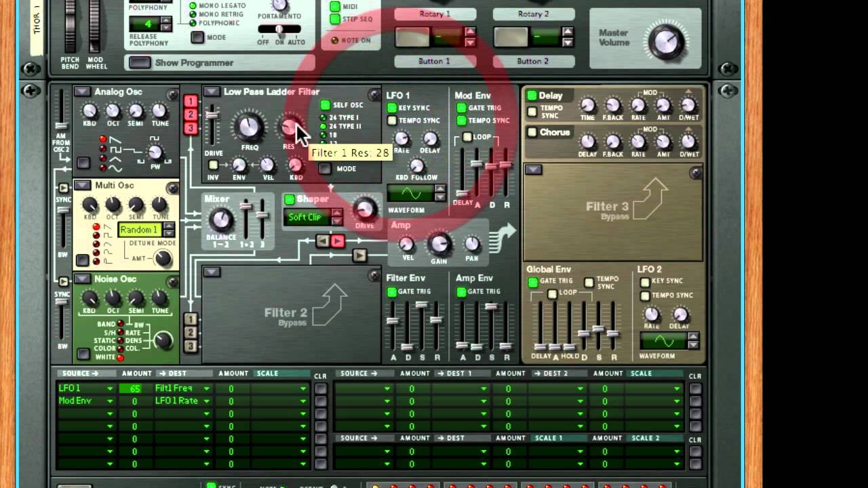
Task: Click the red right-arrow routing button below Shaper
Action: (x=338, y=241)
